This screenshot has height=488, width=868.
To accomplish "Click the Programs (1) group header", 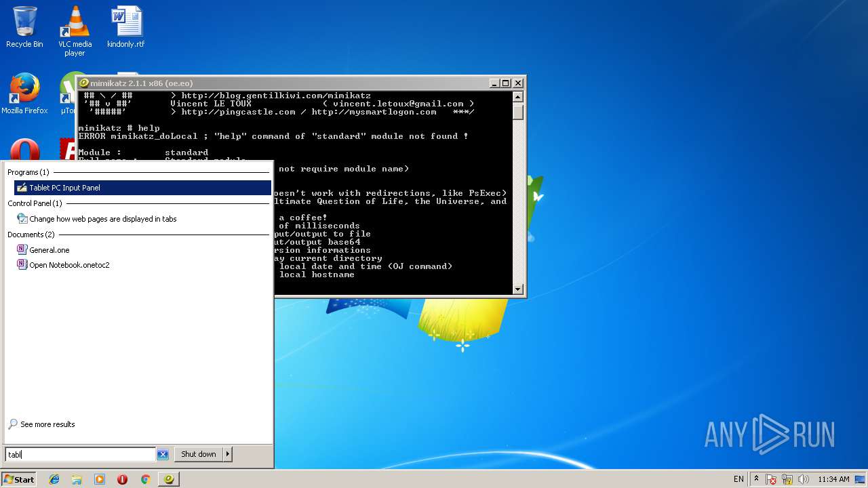I will (28, 172).
